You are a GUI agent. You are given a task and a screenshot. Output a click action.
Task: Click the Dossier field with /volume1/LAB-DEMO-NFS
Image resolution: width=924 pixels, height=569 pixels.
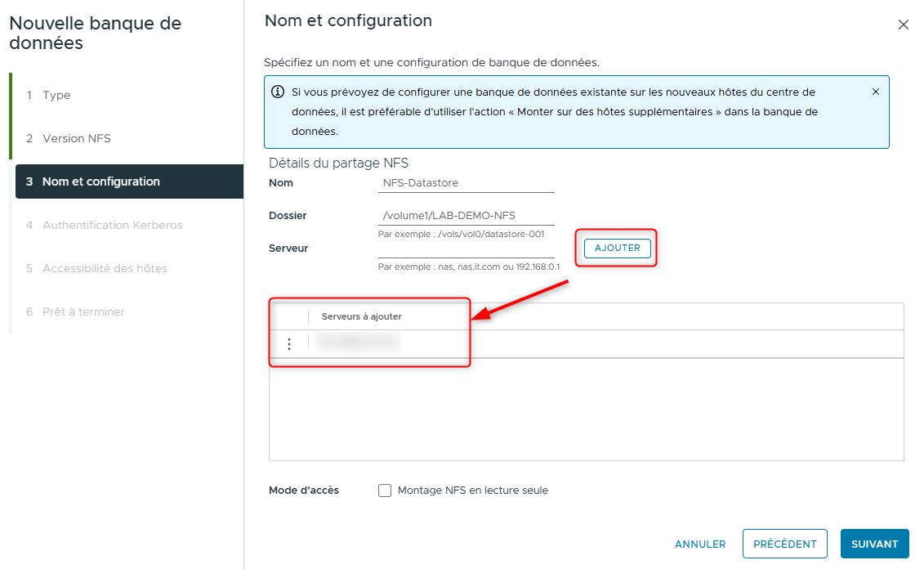[466, 216]
